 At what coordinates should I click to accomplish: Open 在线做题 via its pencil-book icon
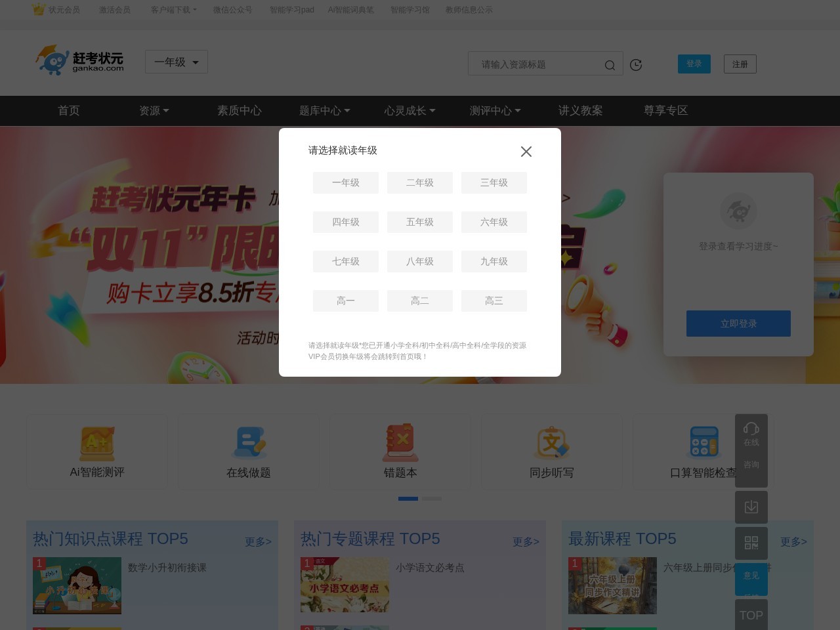tap(249, 443)
